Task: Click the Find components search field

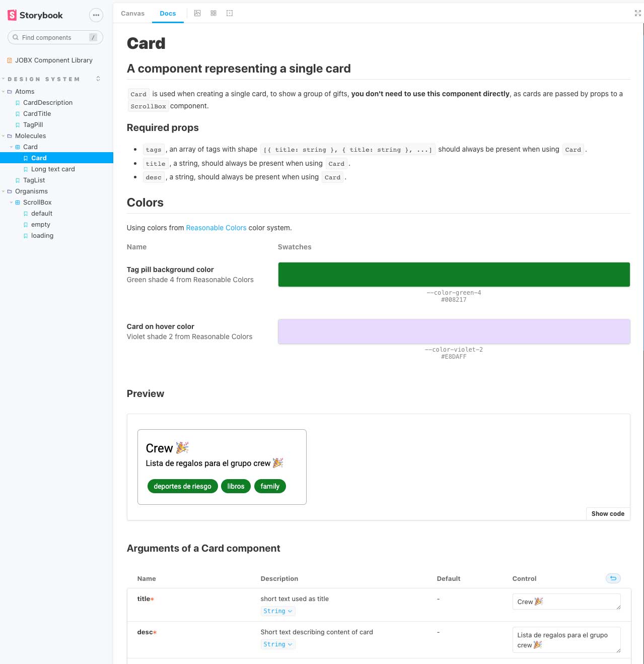Action: pos(55,37)
